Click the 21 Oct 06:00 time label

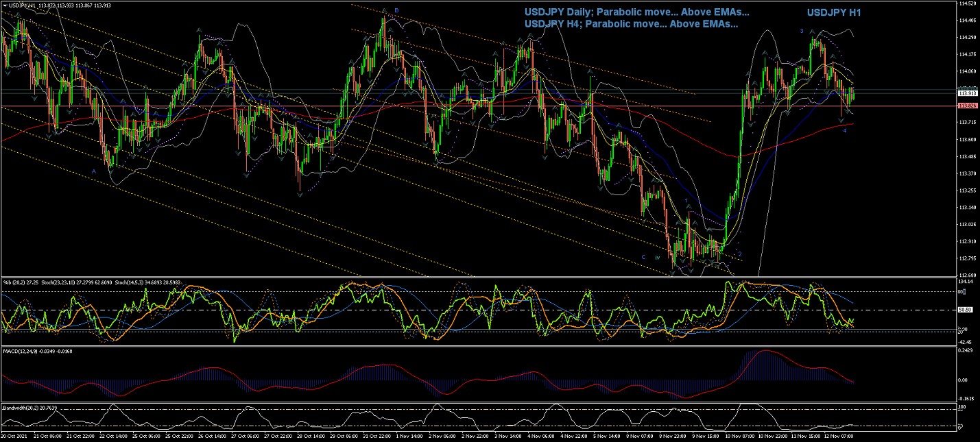(47, 435)
